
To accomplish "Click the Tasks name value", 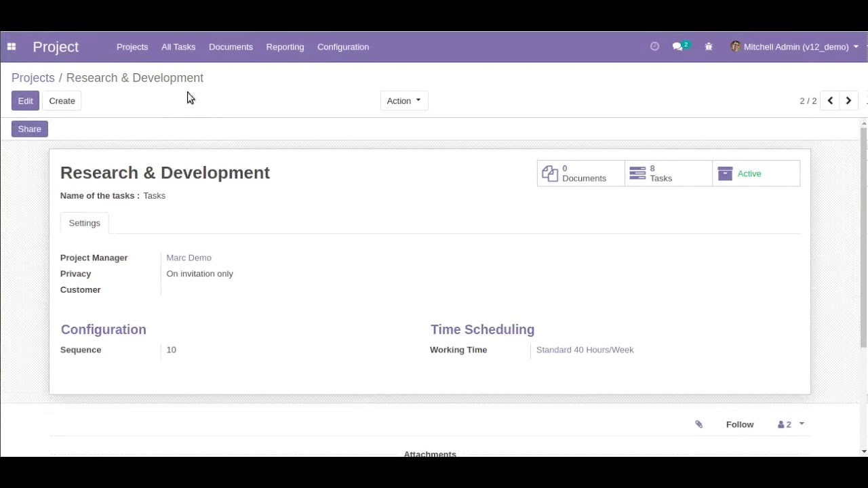I will tap(154, 196).
